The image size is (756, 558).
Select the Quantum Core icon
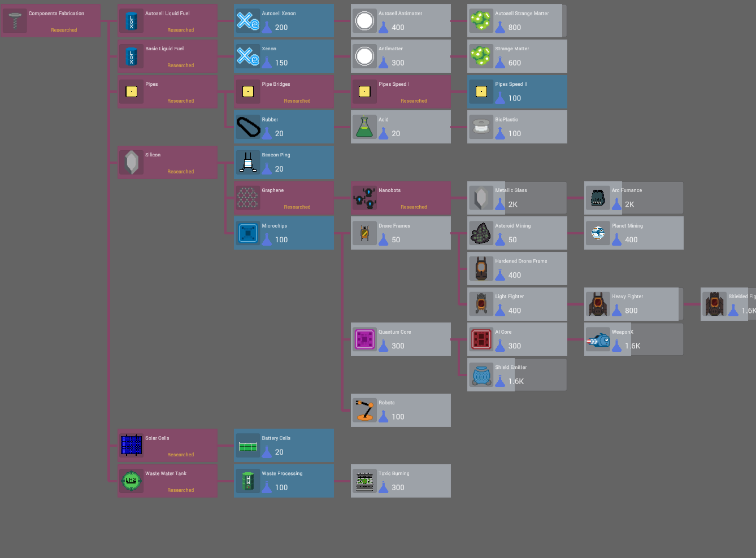[x=364, y=339]
